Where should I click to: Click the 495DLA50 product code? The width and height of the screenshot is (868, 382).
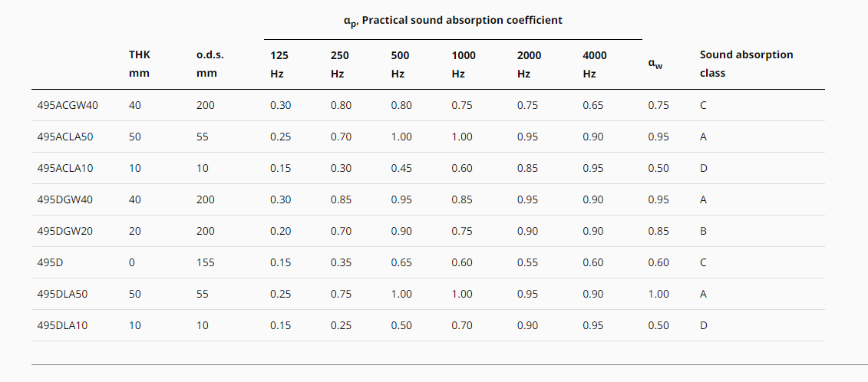(x=62, y=295)
